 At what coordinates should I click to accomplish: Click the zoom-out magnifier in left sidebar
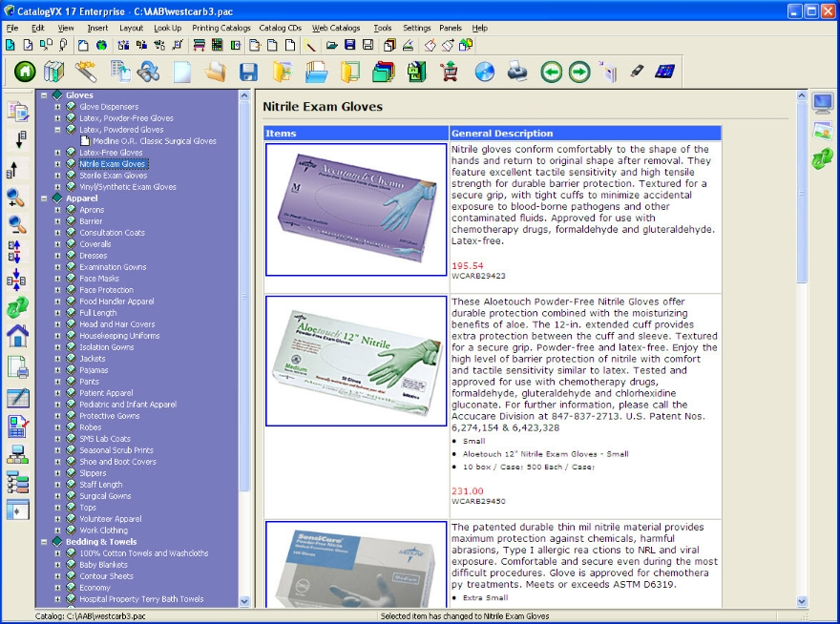click(x=16, y=224)
